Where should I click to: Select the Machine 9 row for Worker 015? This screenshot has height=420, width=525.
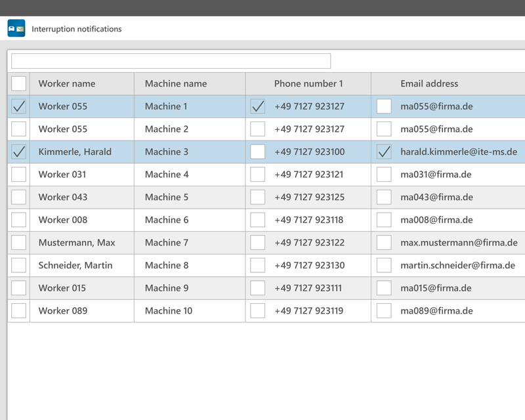[x=18, y=288]
